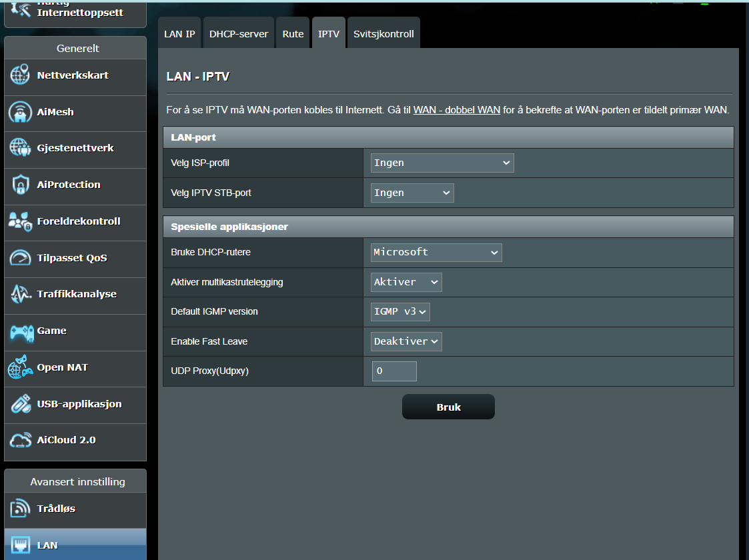The image size is (749, 560).
Task: Click the Default IGMP version label
Action: pos(214,312)
